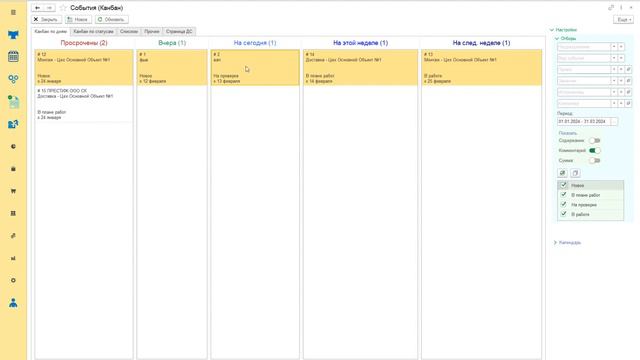Open the document sheet icon in sidebar
The height and width of the screenshot is (360, 640).
click(13, 101)
